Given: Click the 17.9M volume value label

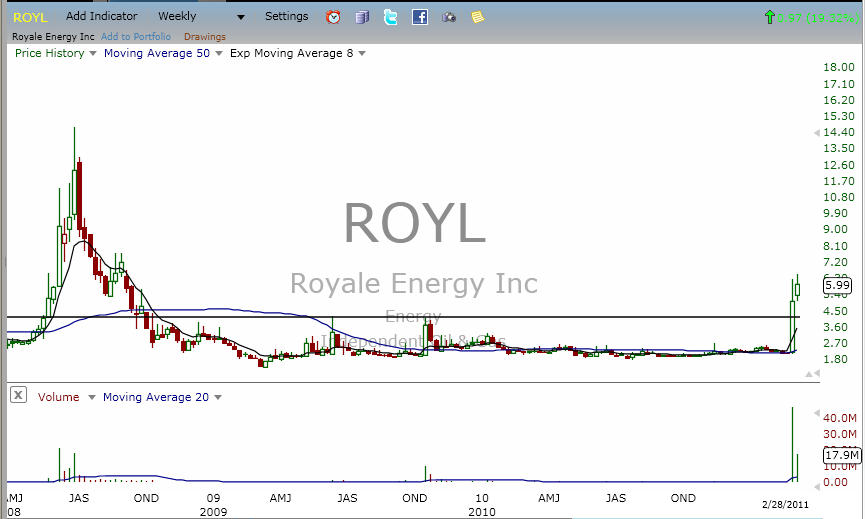Looking at the screenshot, I should [x=842, y=455].
